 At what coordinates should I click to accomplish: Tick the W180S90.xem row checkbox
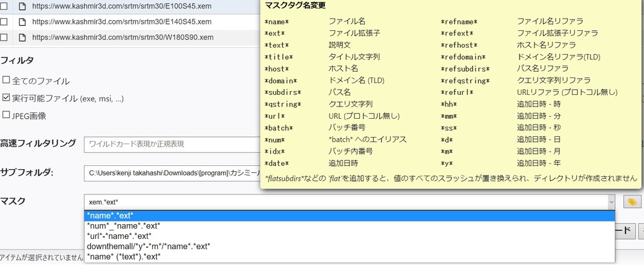pyautogui.click(x=4, y=37)
